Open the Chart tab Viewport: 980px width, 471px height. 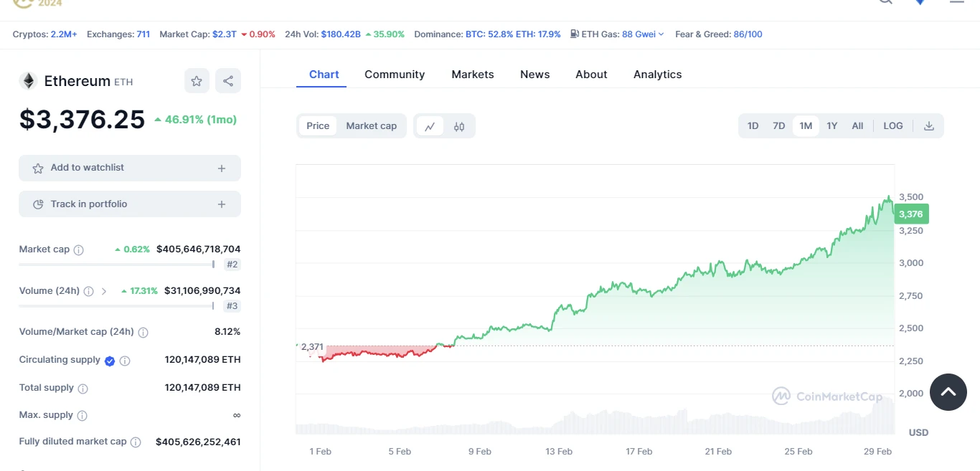pyautogui.click(x=324, y=75)
